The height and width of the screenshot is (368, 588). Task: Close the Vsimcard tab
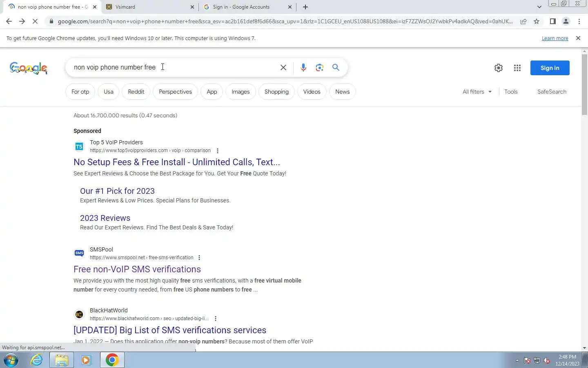click(x=192, y=7)
